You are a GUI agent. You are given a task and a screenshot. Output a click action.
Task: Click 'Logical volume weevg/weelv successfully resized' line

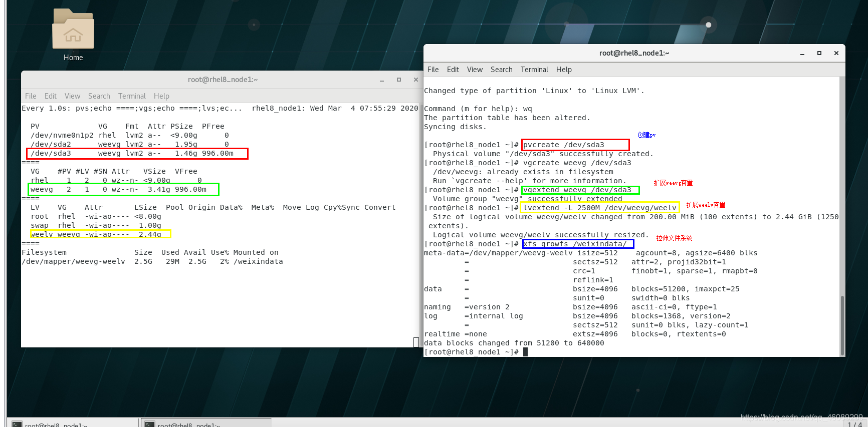pyautogui.click(x=541, y=235)
